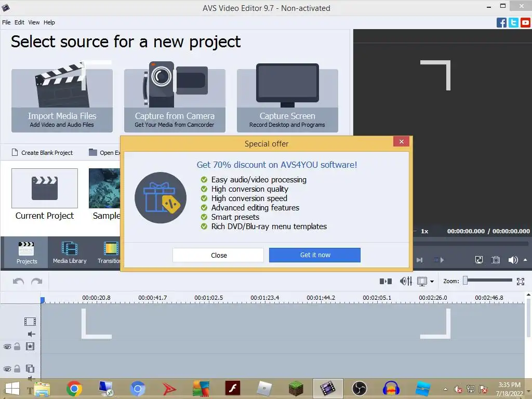Open the Edit menu
Image resolution: width=532 pixels, height=399 pixels.
coord(19,22)
